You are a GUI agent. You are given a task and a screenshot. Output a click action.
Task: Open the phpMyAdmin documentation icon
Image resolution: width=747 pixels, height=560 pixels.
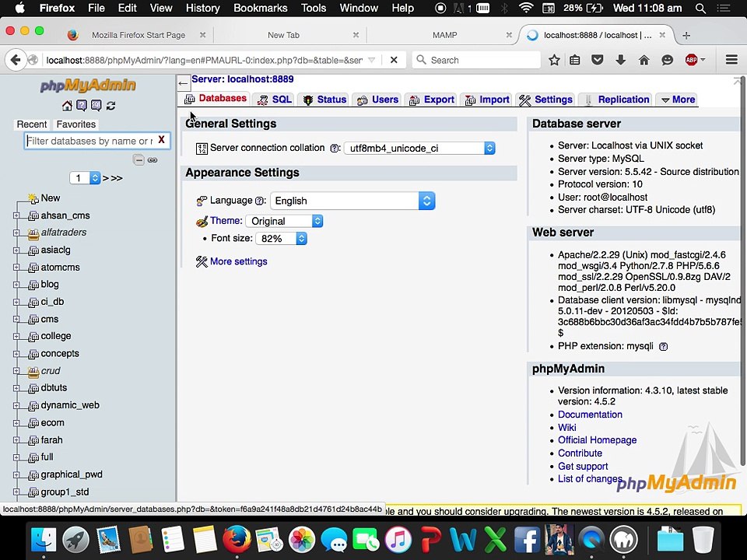coord(82,105)
